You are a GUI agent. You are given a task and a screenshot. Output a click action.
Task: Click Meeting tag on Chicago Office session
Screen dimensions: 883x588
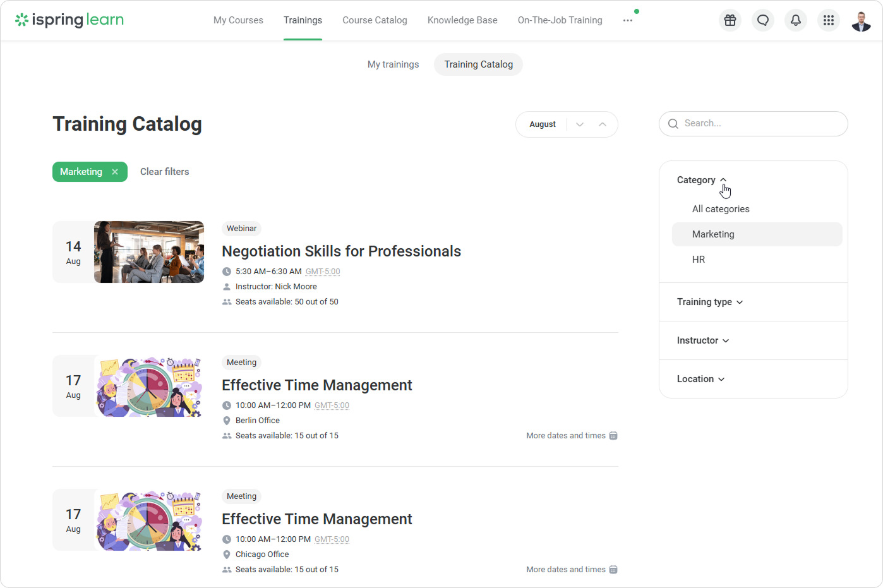(x=241, y=496)
